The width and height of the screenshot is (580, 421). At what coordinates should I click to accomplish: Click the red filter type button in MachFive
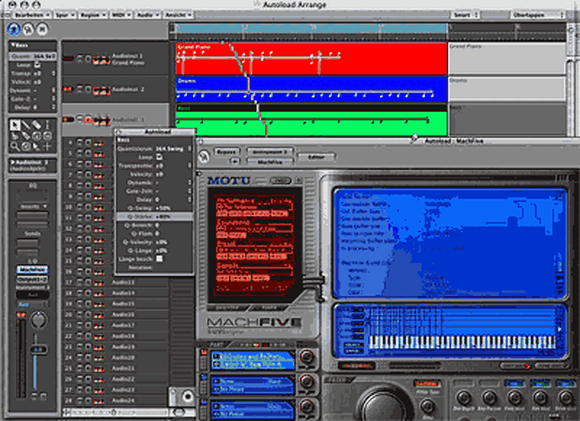[x=426, y=384]
